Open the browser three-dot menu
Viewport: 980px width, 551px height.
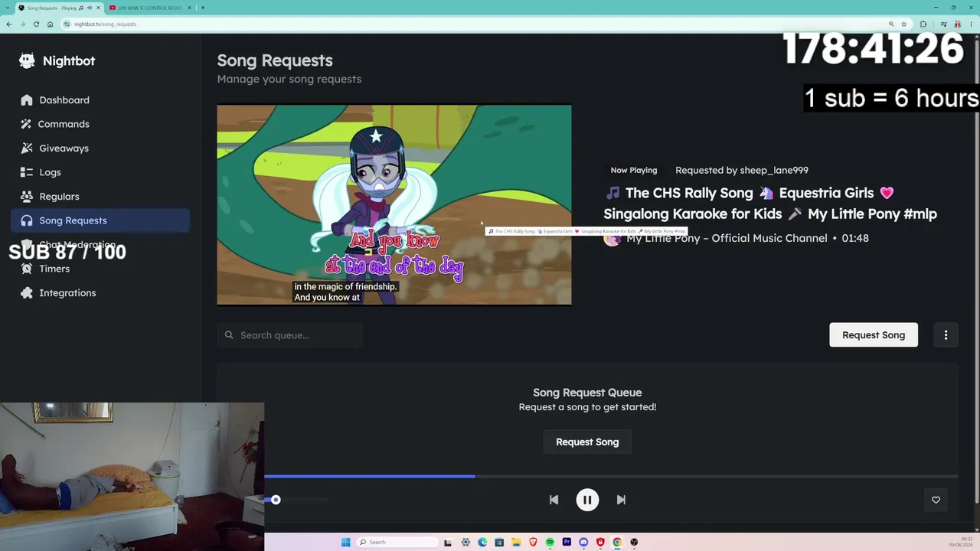(x=972, y=24)
